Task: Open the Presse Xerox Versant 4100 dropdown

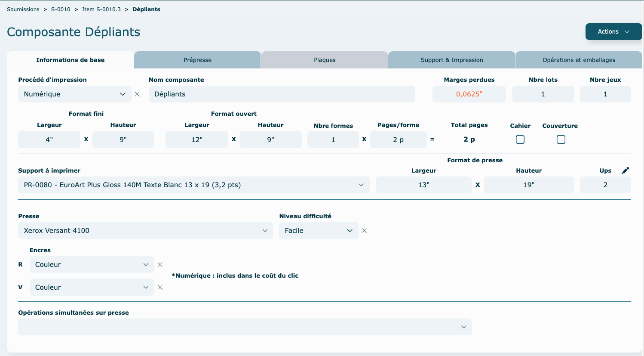Action: click(145, 231)
